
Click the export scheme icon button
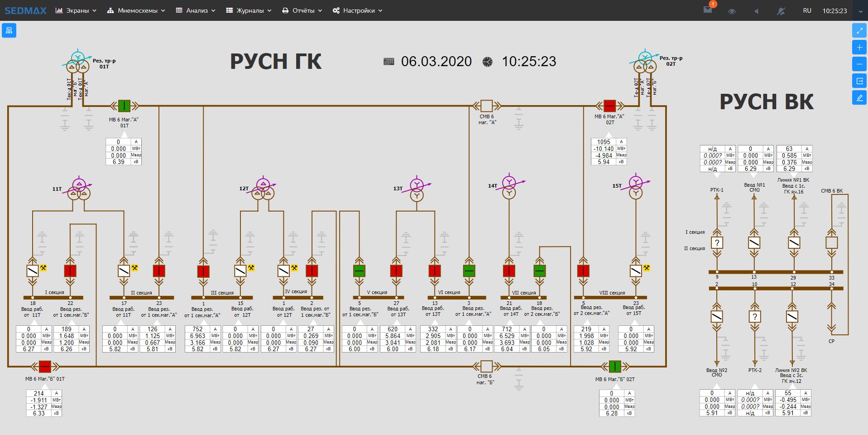coord(859,81)
